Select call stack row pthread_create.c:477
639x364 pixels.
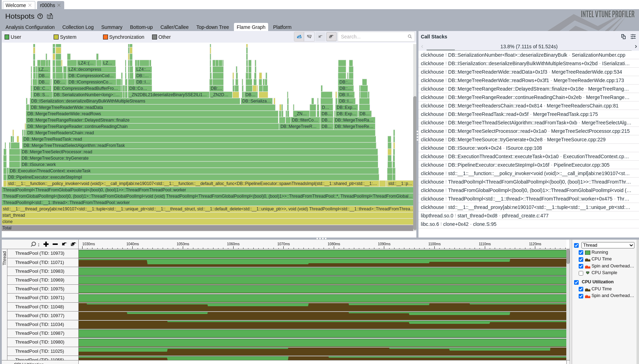[528, 216]
